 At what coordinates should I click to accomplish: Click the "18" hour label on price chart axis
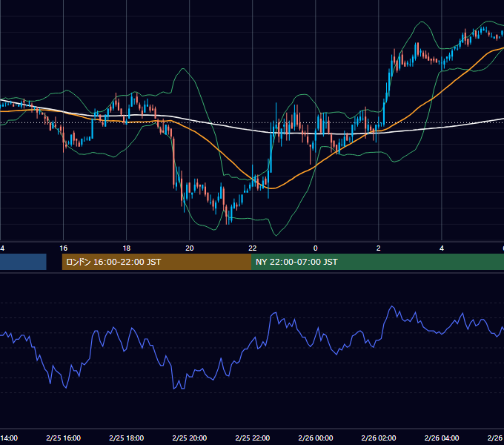(x=127, y=248)
